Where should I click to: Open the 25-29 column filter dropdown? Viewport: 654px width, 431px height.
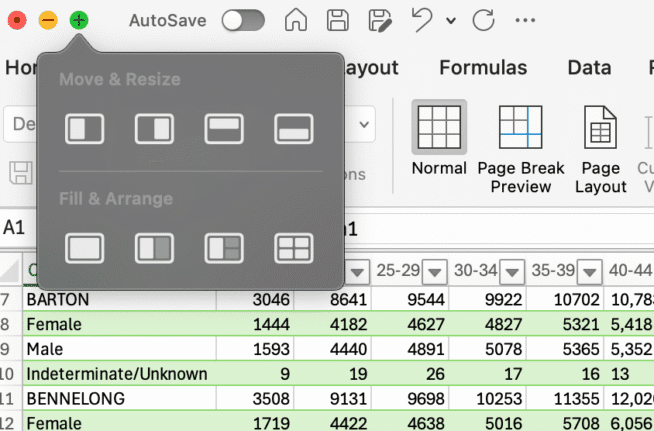point(435,271)
